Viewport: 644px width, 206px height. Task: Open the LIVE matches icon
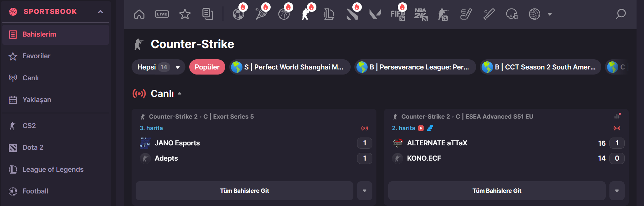point(162,14)
